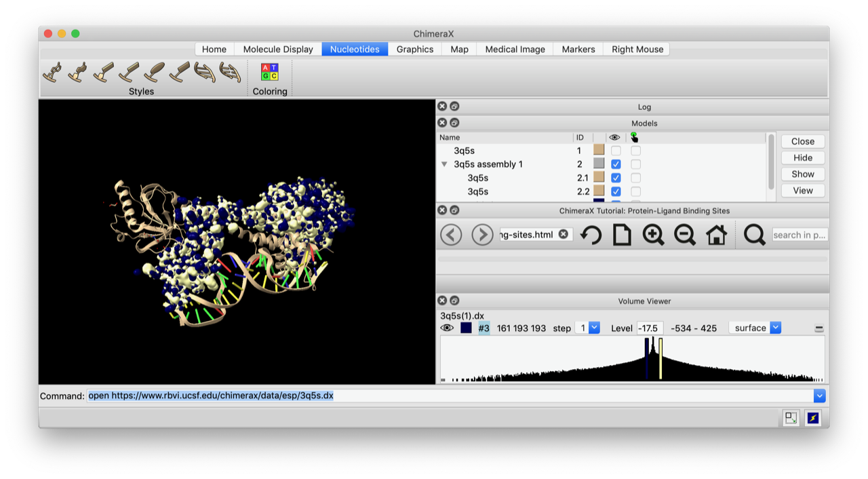Zoom in on the tutorial browser page
868x479 pixels.
tap(653, 235)
